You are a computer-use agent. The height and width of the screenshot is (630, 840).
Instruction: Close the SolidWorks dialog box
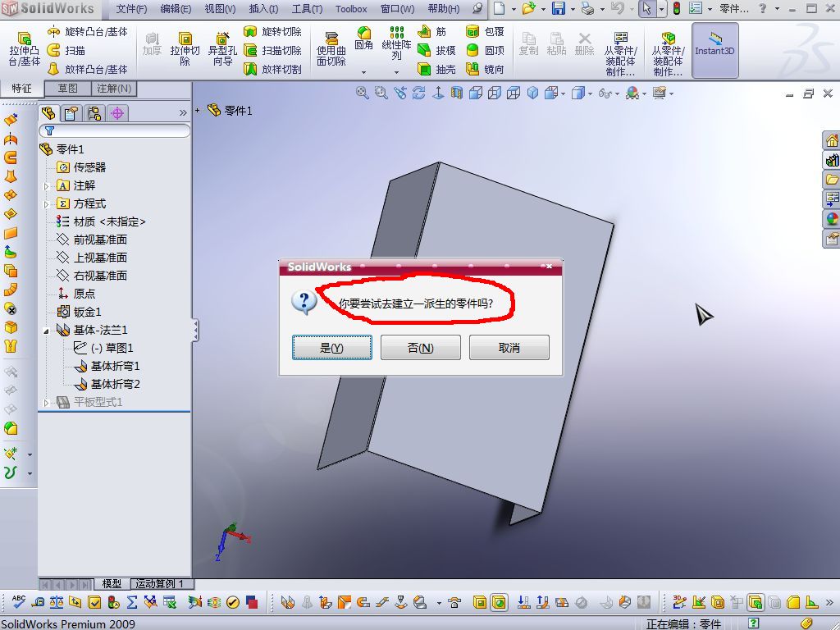tap(549, 267)
